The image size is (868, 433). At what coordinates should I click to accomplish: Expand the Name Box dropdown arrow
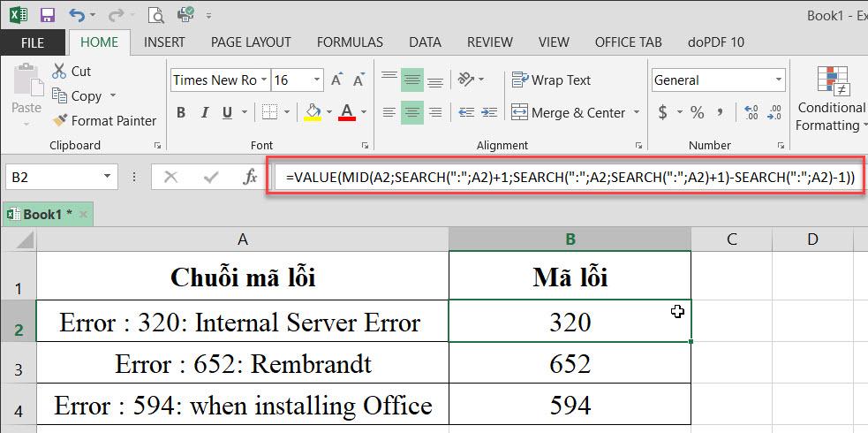(106, 178)
